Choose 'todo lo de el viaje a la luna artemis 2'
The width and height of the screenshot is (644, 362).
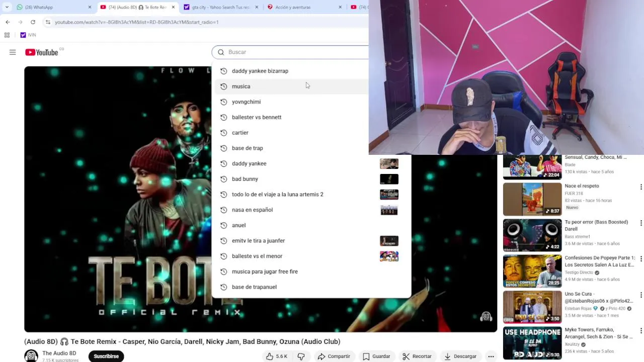pyautogui.click(x=311, y=195)
